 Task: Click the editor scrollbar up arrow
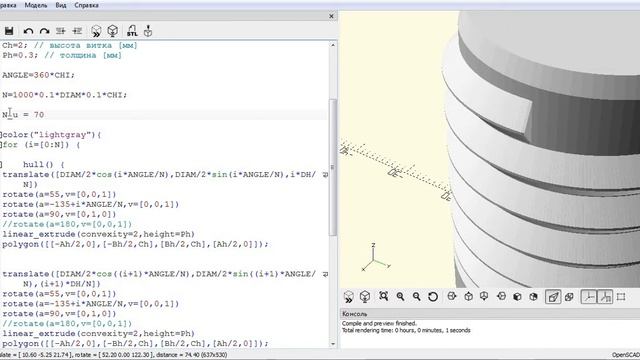coord(333,45)
